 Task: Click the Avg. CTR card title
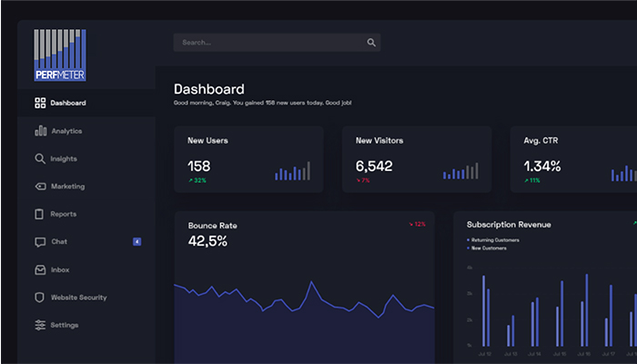[541, 140]
